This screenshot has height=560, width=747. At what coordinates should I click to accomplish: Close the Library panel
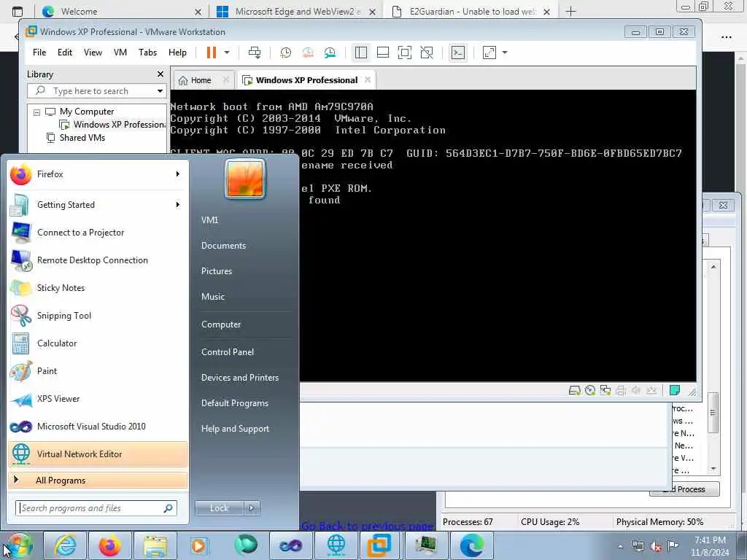(160, 74)
